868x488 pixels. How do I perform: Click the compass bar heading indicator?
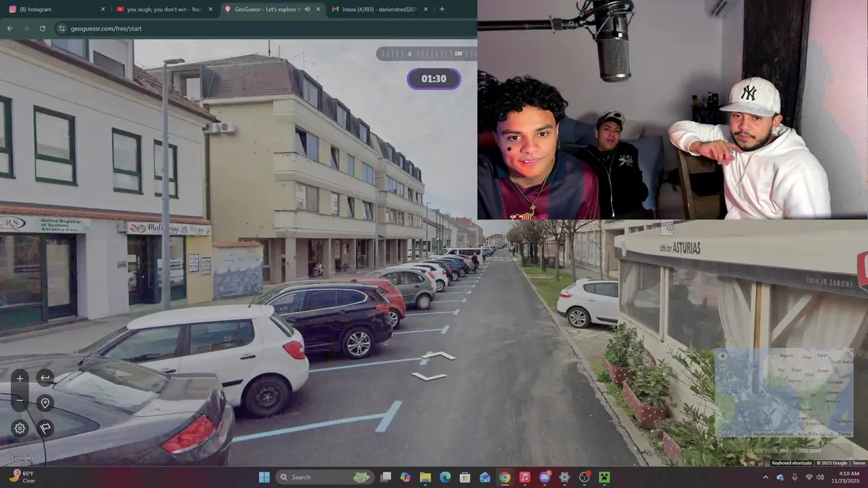[x=427, y=54]
